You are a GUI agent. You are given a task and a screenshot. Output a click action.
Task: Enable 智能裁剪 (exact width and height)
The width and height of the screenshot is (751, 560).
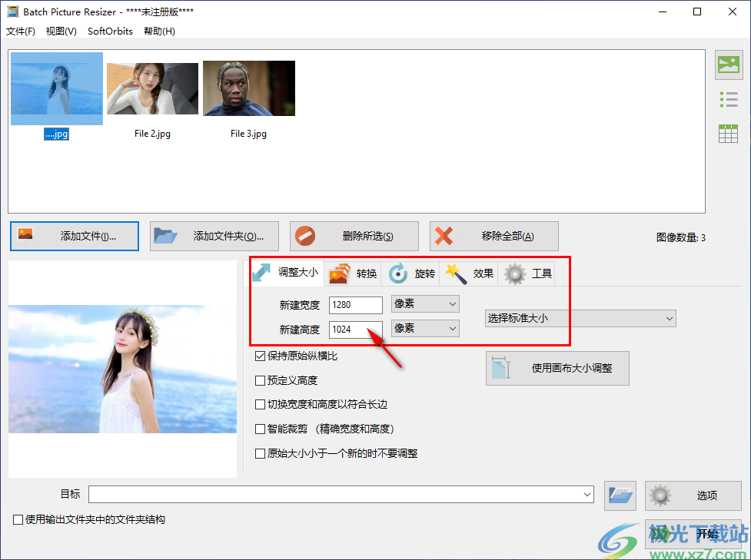tap(259, 429)
